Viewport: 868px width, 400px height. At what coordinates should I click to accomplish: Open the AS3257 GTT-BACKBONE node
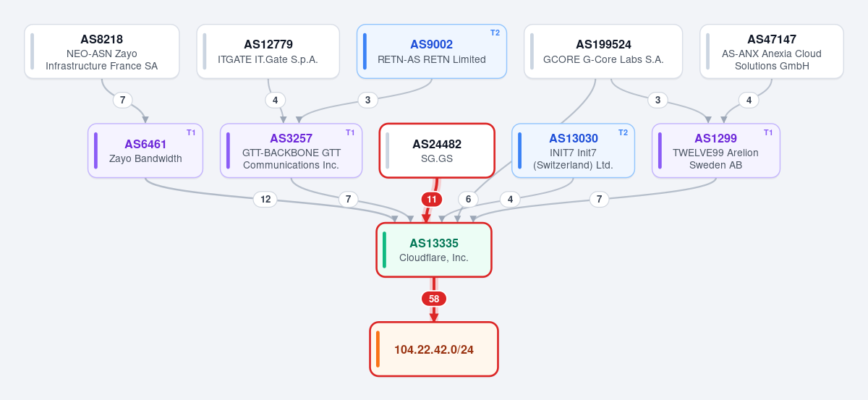(291, 150)
